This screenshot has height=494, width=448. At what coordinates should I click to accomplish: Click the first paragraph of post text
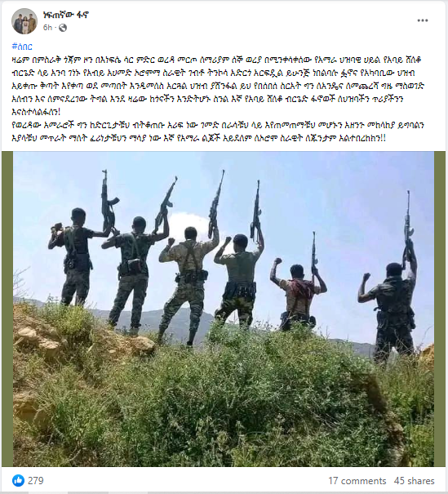[217, 86]
